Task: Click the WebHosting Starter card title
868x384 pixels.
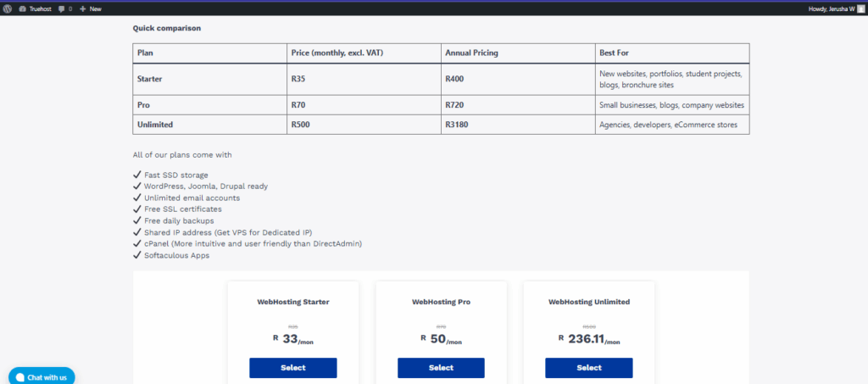Action: click(x=292, y=302)
